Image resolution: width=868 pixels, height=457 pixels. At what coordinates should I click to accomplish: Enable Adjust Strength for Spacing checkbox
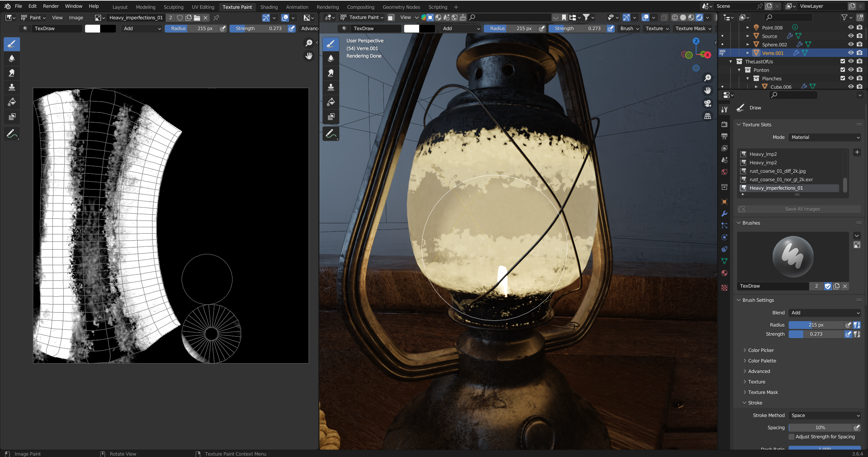pyautogui.click(x=792, y=437)
